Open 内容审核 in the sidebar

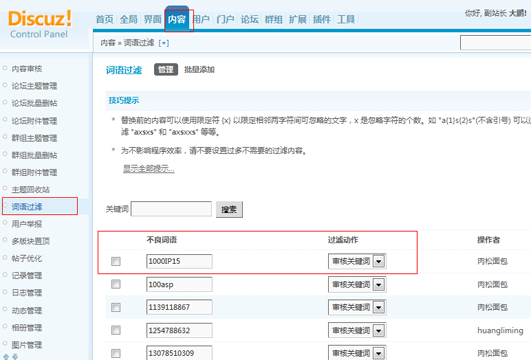27,69
